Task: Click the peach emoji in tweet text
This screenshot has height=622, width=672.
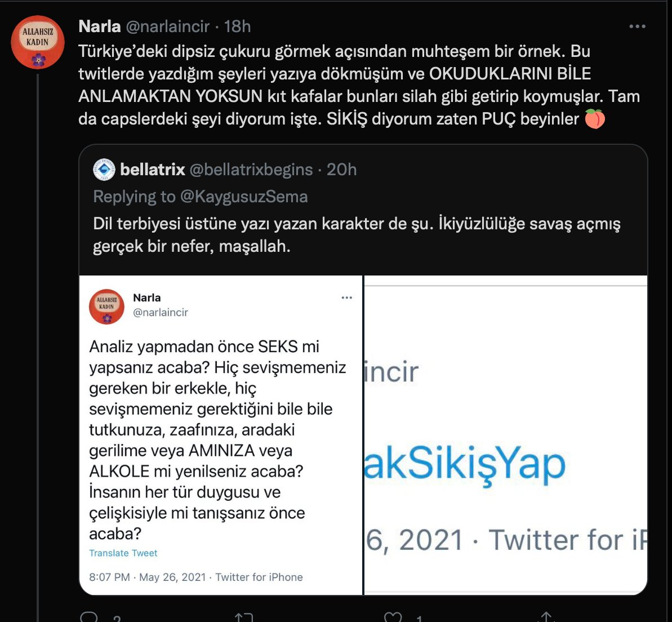Action: [x=595, y=119]
